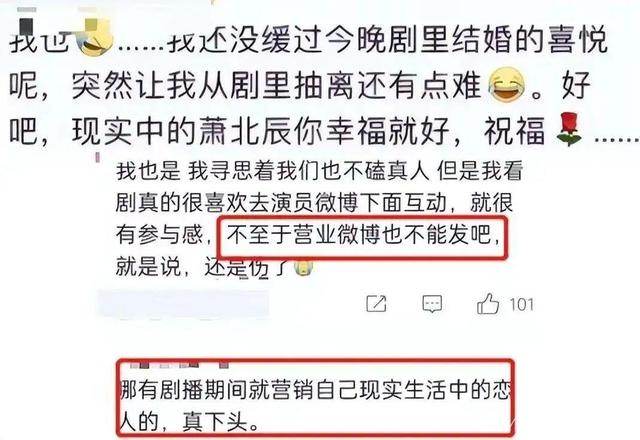The image size is (640, 440).
Task: Click the line 现实中的萧北辰你幸福就好
Action: 260,131
